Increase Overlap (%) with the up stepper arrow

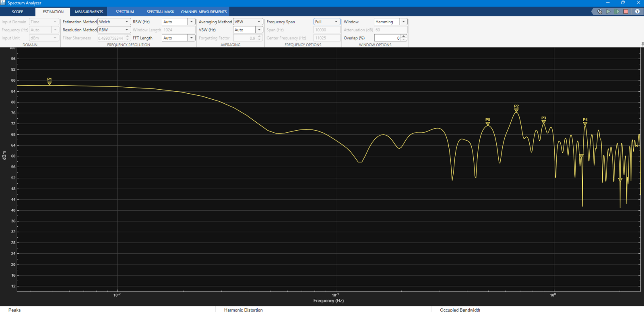point(404,36)
